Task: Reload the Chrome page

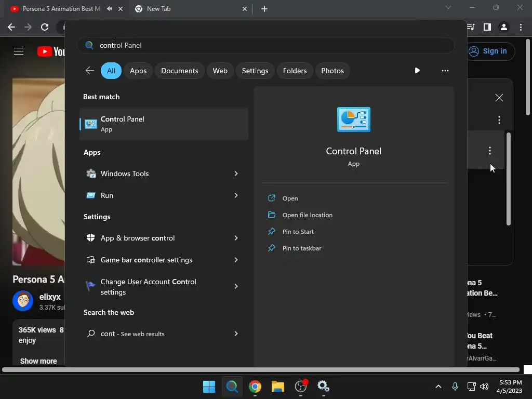Action: click(45, 27)
